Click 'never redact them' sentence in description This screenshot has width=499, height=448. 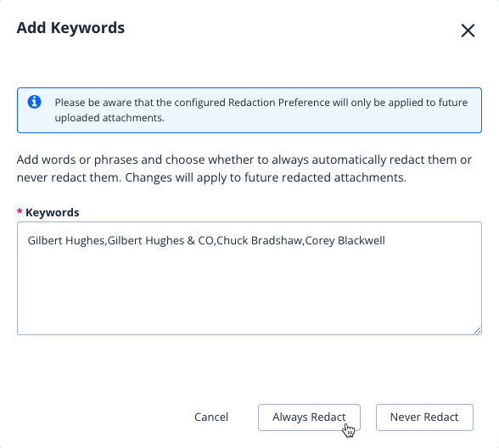(x=69, y=177)
